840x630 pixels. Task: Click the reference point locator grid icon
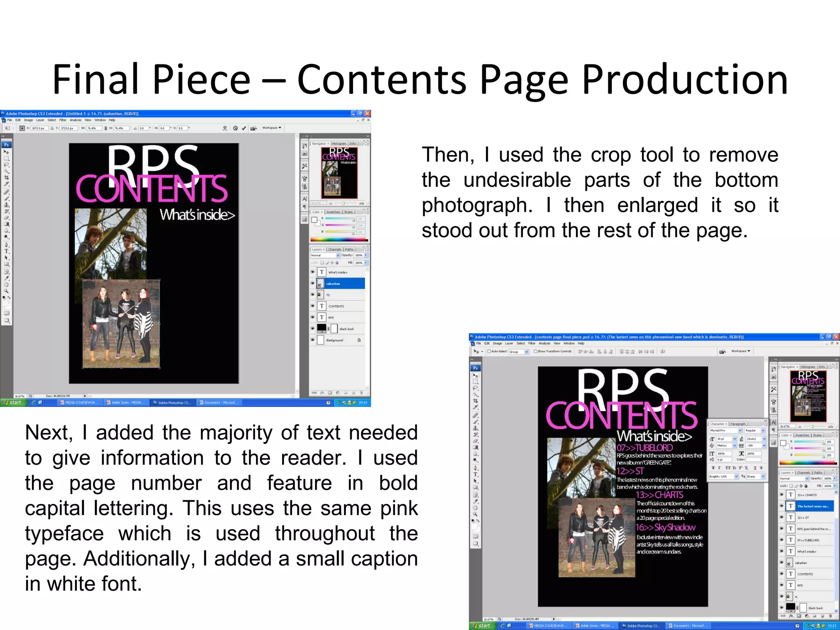(22, 128)
